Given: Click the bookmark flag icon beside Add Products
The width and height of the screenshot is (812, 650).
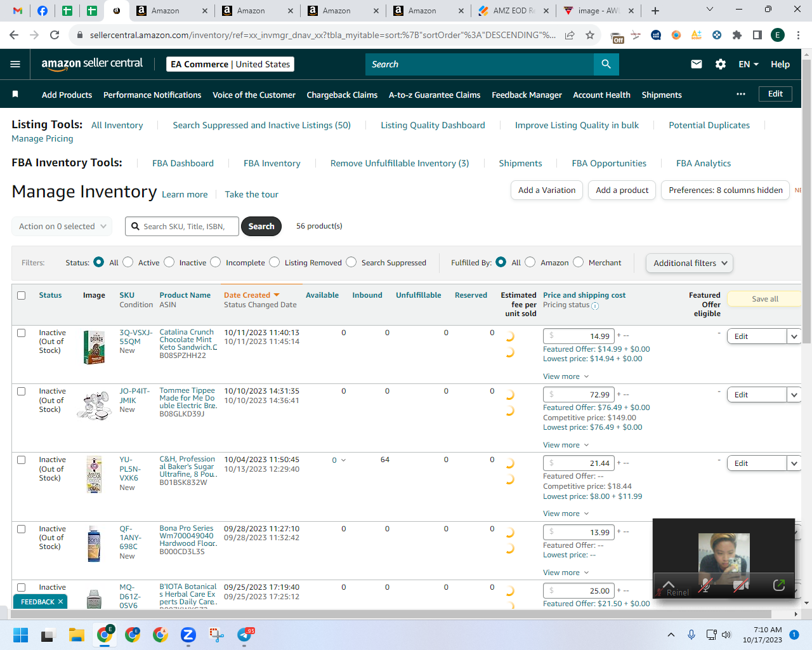Looking at the screenshot, I should (x=15, y=95).
